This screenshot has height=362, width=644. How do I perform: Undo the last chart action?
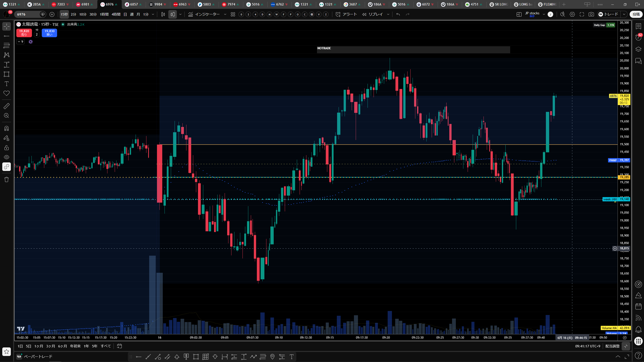(x=398, y=14)
